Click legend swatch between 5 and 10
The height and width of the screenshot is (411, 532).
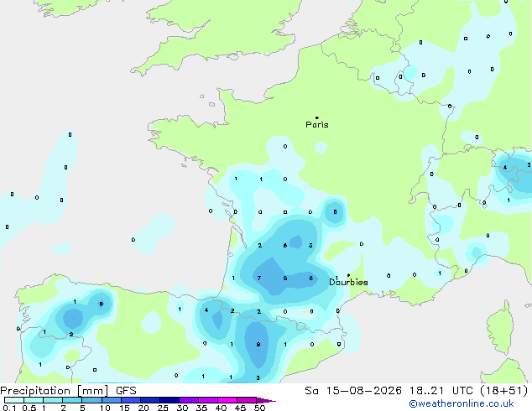point(91,400)
